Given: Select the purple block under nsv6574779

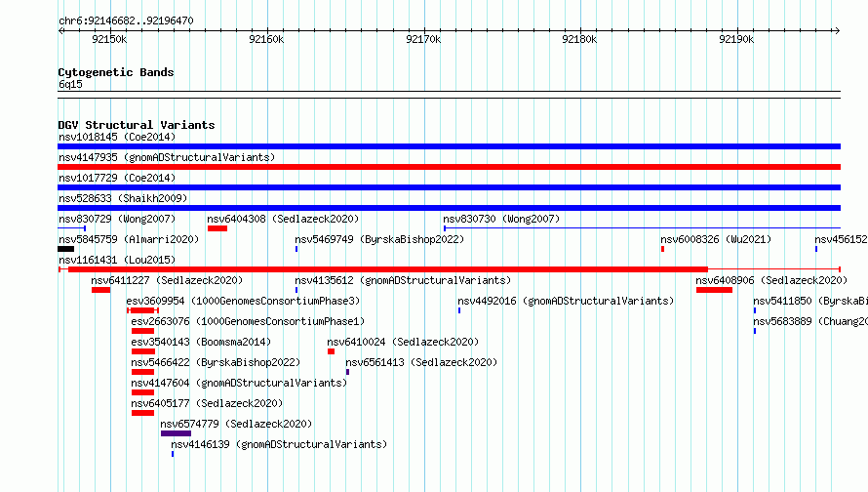Looking at the screenshot, I should click(x=176, y=433).
